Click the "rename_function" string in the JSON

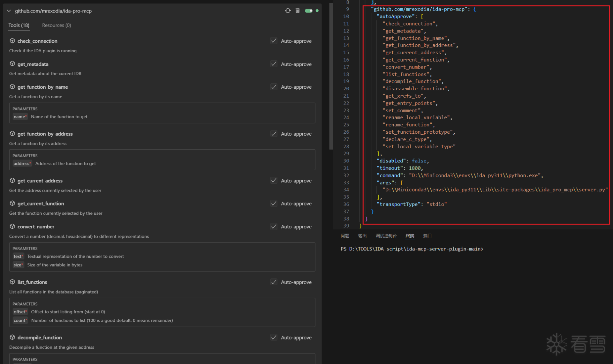407,125
